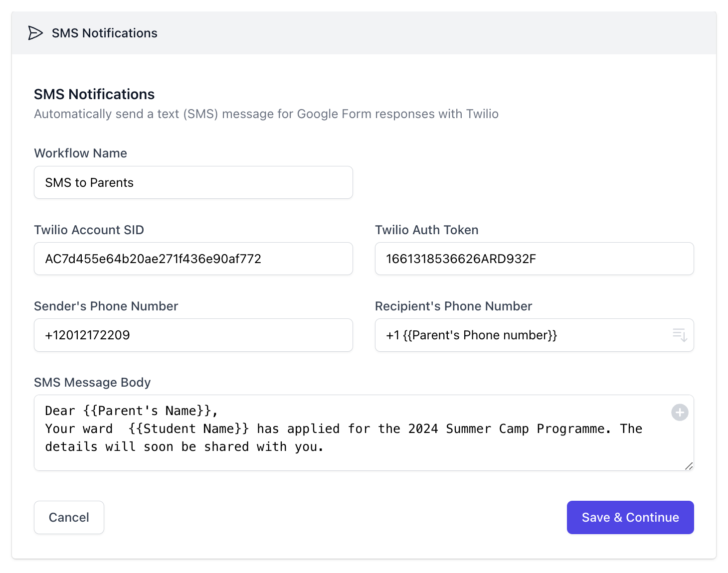Select the Sender's Phone Number input
This screenshot has width=728, height=573.
[x=193, y=335]
